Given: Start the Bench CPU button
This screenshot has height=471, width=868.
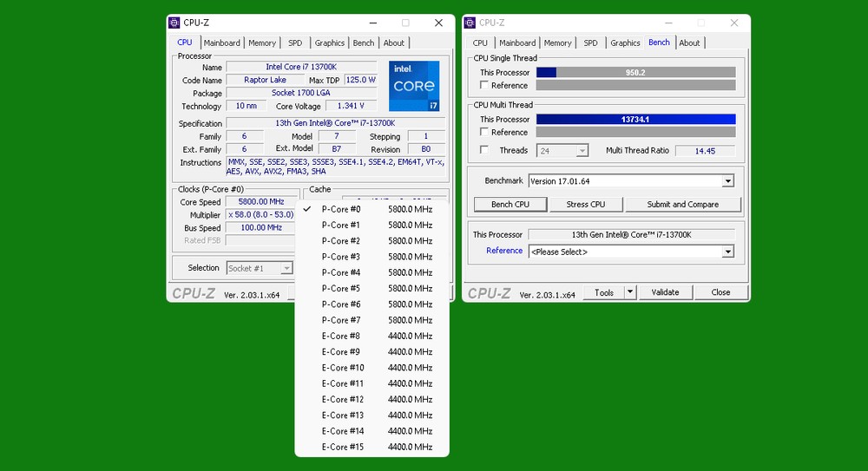Looking at the screenshot, I should 510,204.
